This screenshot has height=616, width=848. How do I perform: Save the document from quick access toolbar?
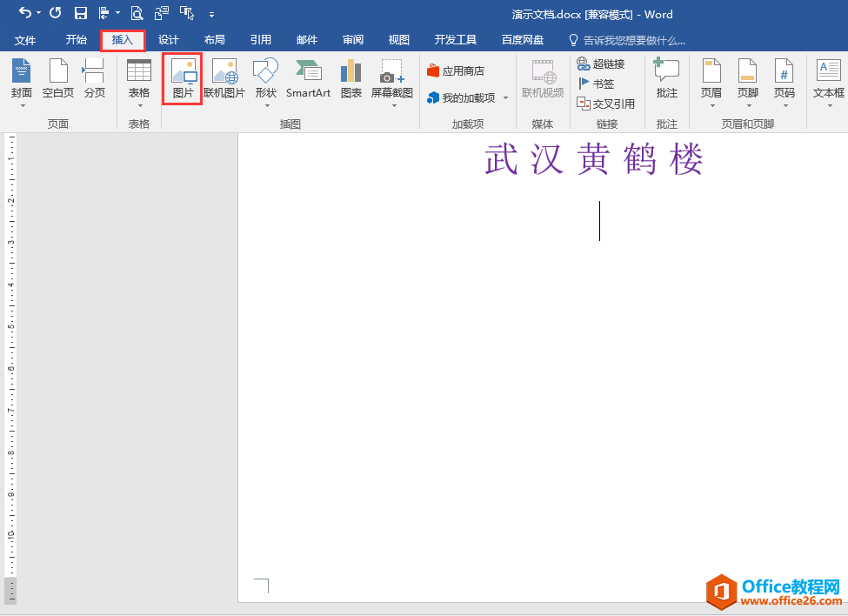pyautogui.click(x=81, y=14)
